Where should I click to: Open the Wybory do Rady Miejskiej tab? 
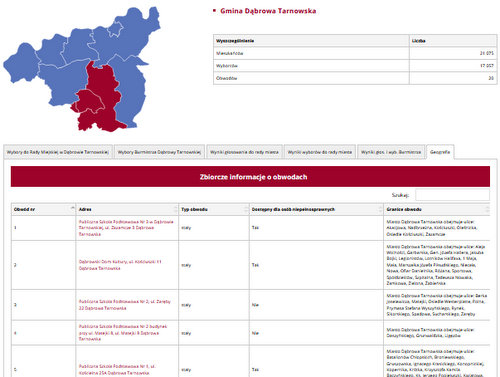58,152
